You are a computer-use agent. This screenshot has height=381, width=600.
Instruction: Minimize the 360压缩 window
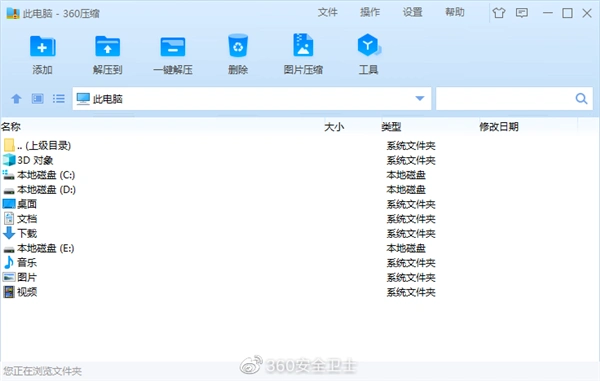click(x=548, y=13)
